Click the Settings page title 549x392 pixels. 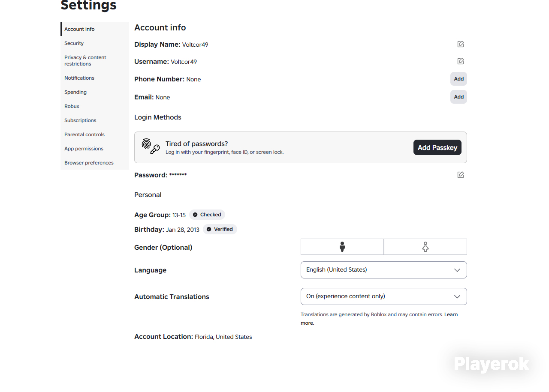[x=88, y=5]
